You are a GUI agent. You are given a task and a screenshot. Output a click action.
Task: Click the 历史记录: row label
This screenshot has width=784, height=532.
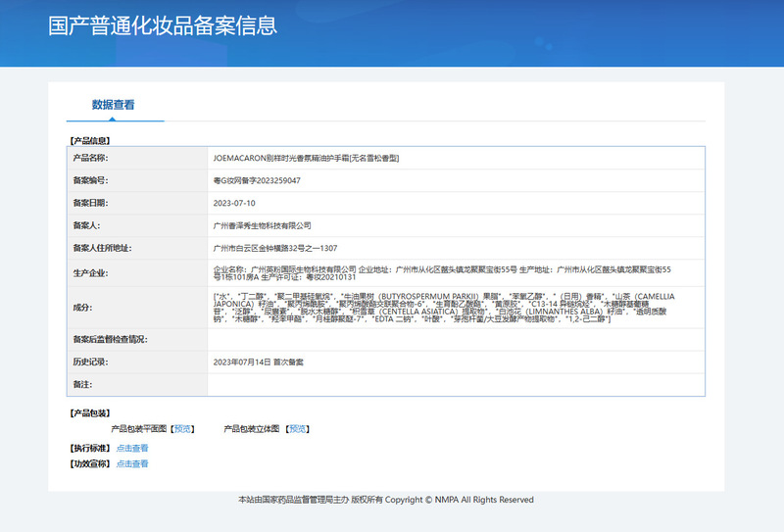tap(90, 362)
